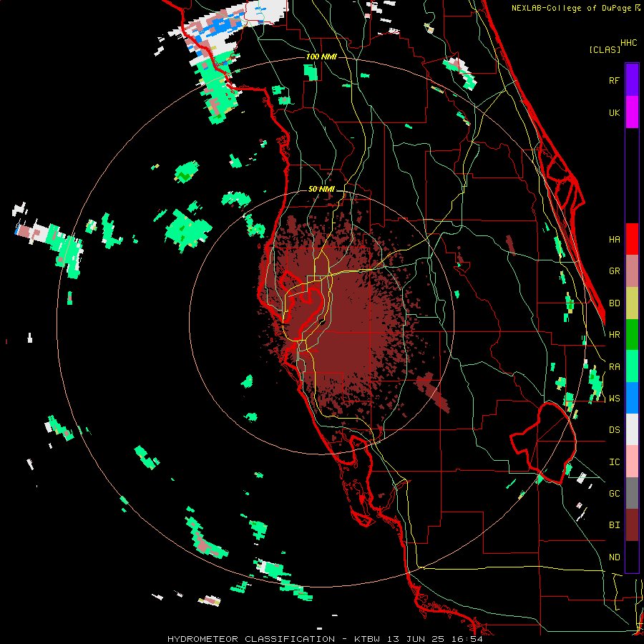Click the 'DS' legend label
Screen dimensions: 644x644
tap(614, 429)
